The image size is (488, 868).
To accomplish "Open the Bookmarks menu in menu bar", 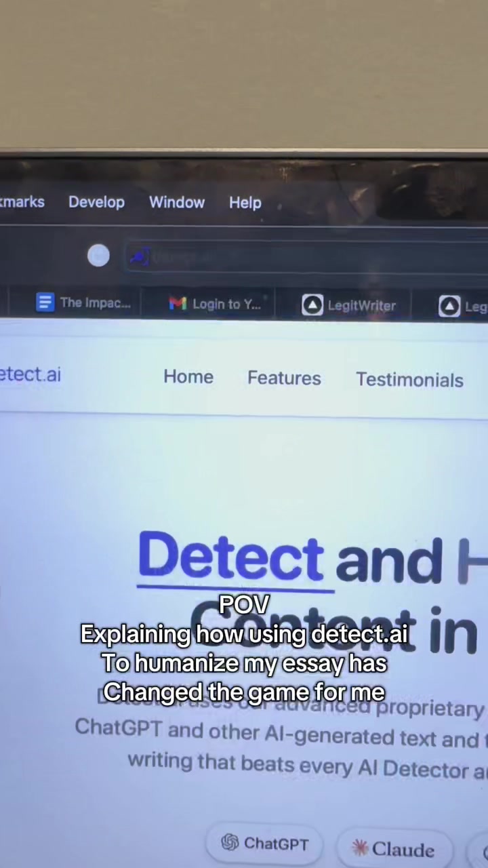I will (x=22, y=202).
